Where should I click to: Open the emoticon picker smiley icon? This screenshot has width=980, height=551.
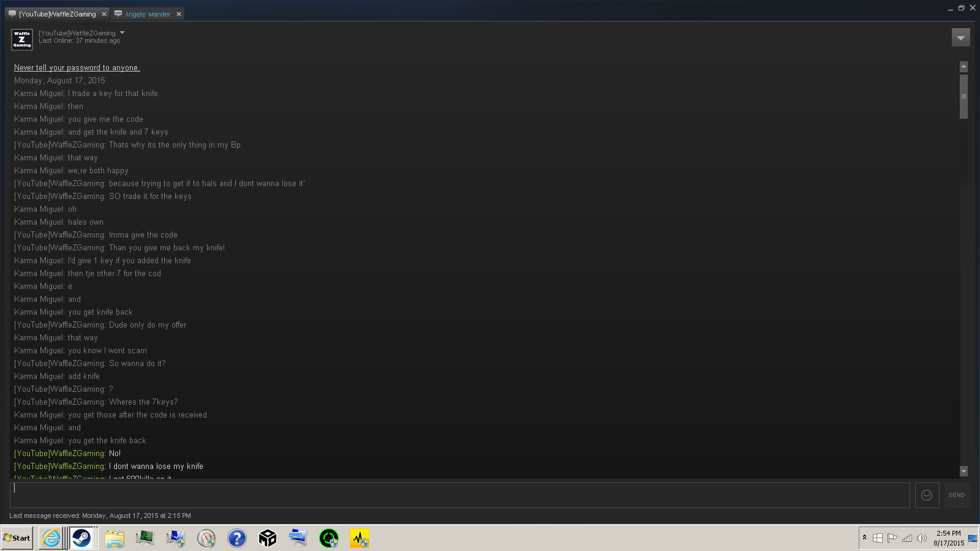[927, 495]
